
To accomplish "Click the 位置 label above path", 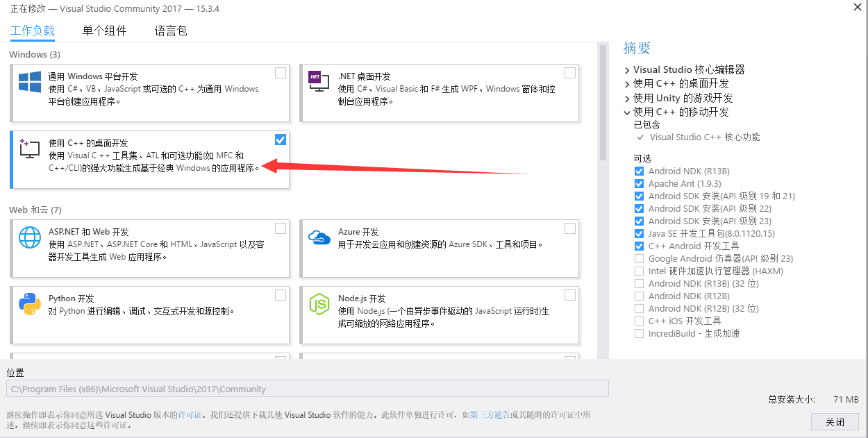I will tap(15, 373).
